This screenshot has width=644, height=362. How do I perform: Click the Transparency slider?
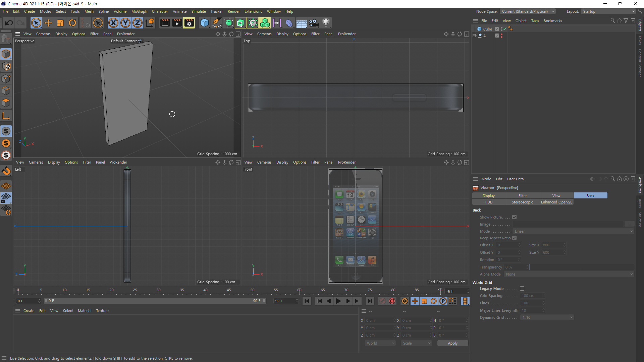click(581, 267)
